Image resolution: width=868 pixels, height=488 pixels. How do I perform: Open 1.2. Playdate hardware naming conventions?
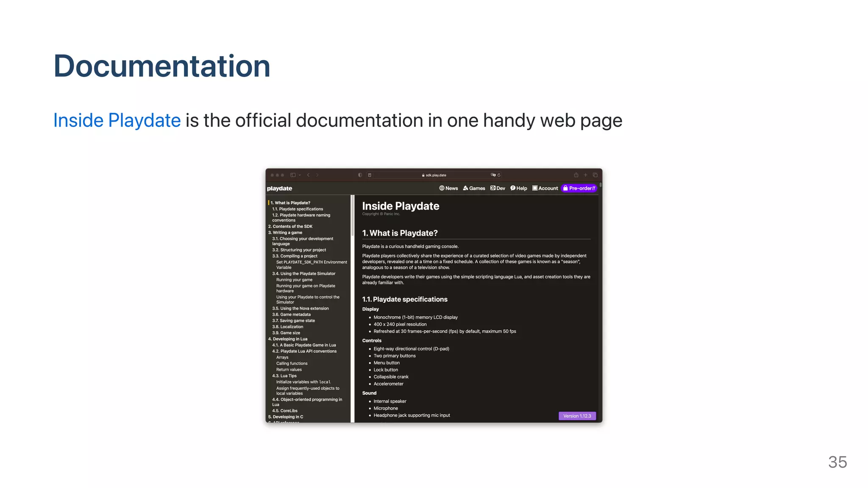pyautogui.click(x=301, y=218)
